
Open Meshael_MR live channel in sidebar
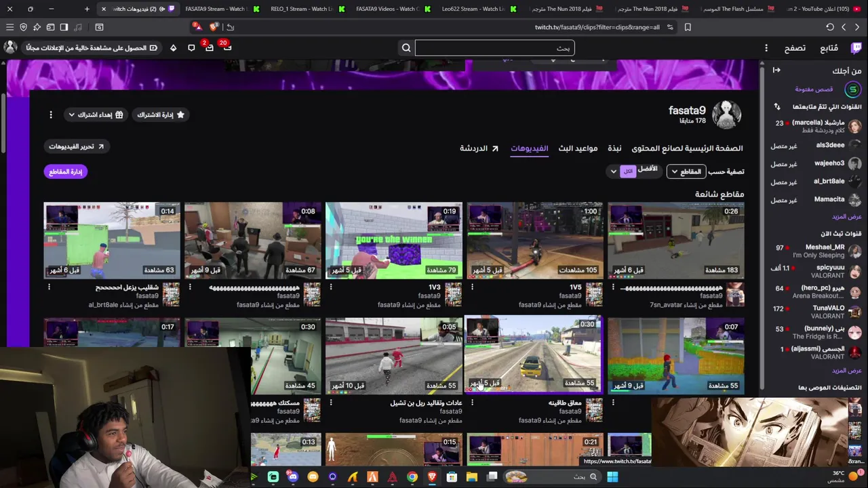816,251
